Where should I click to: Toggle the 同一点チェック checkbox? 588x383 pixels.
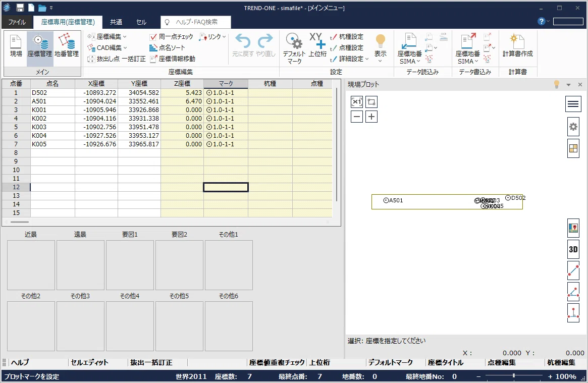coord(153,37)
